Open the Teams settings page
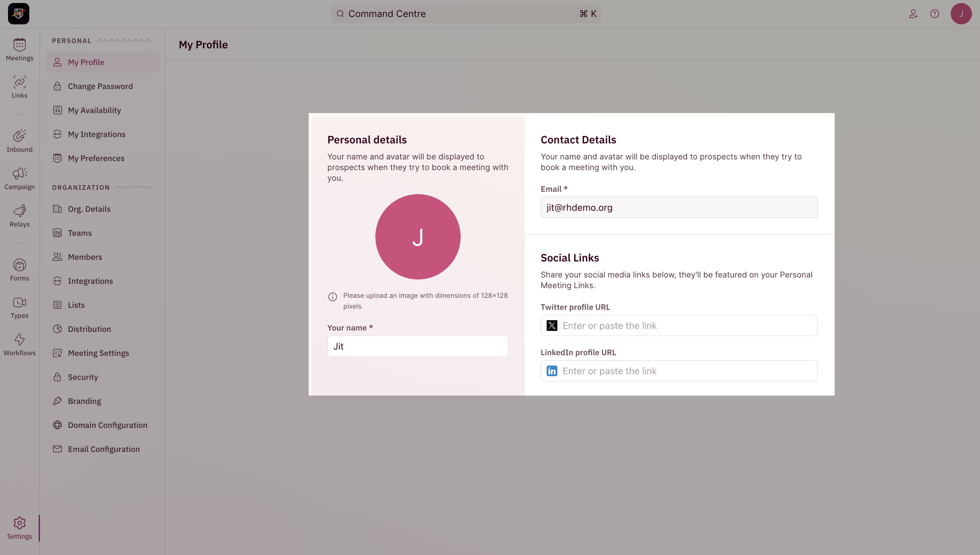This screenshot has width=980, height=555. pos(102,233)
